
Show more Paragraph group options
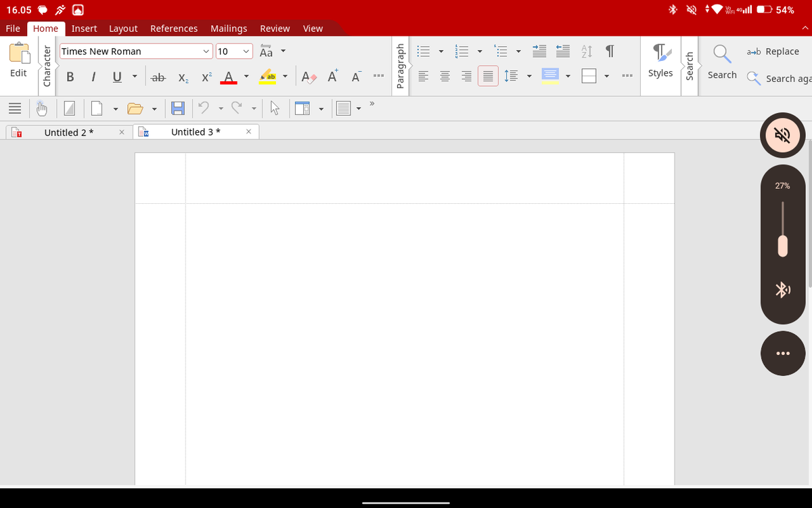(627, 76)
